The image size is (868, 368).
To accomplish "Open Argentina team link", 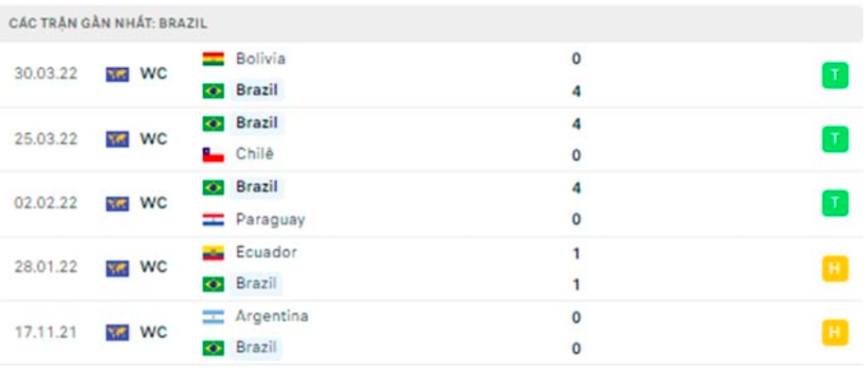I will 272,316.
